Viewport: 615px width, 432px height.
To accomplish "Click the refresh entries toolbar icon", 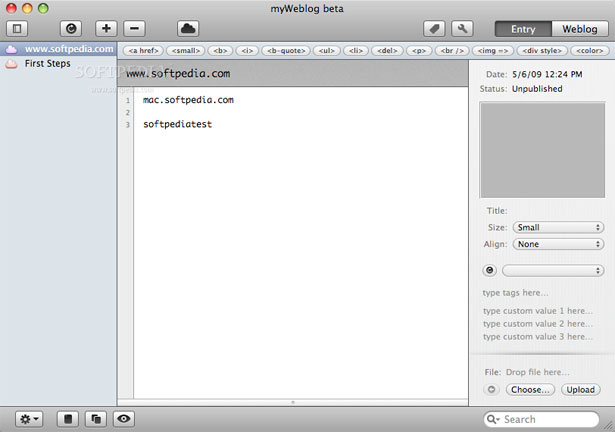I will (x=71, y=29).
